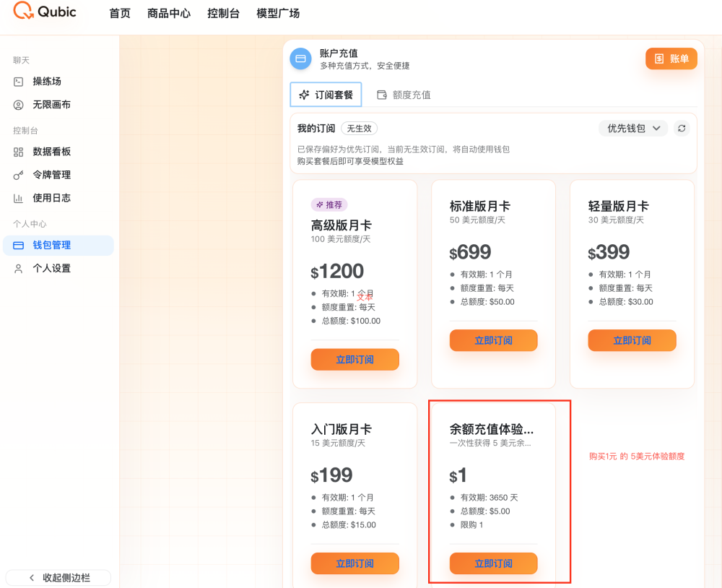Collapse sidebar with 收起侧边栏 button
The width and height of the screenshot is (722, 588).
[58, 577]
